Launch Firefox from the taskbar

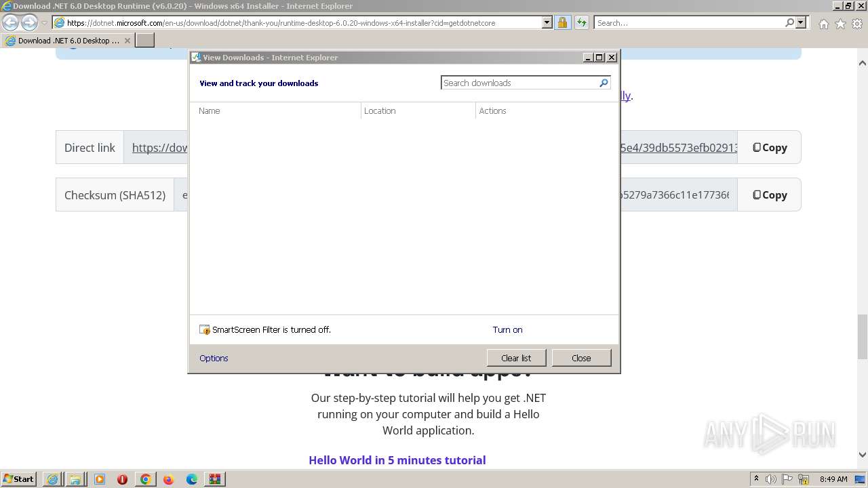(168, 479)
